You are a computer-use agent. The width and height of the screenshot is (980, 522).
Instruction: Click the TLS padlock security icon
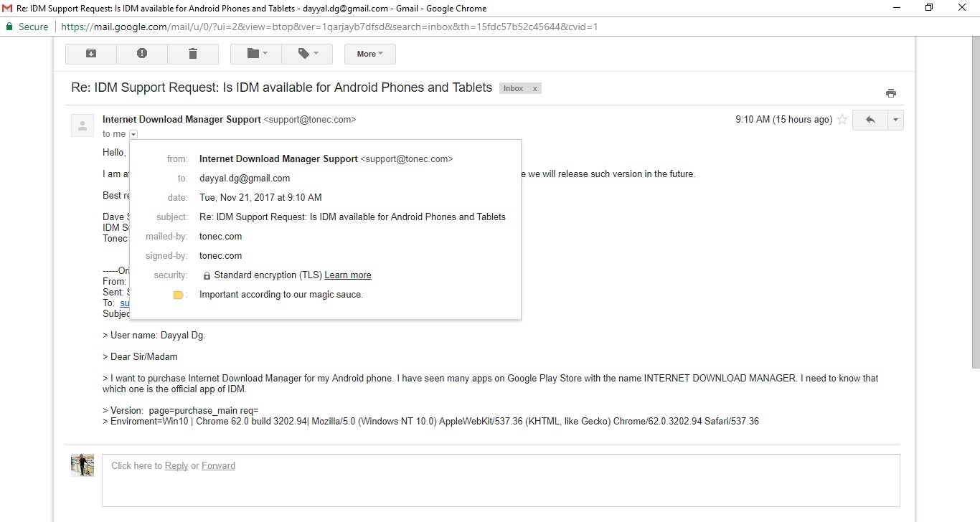[x=207, y=275]
